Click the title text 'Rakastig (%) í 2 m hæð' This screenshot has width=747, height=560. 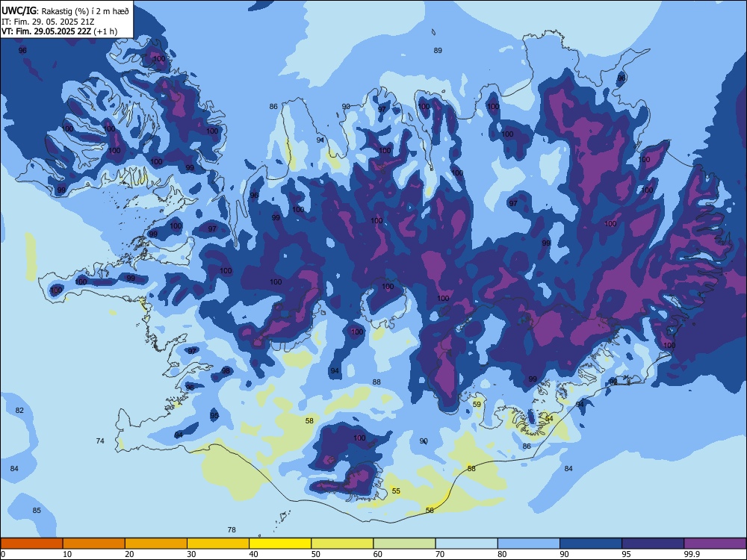[85, 11]
